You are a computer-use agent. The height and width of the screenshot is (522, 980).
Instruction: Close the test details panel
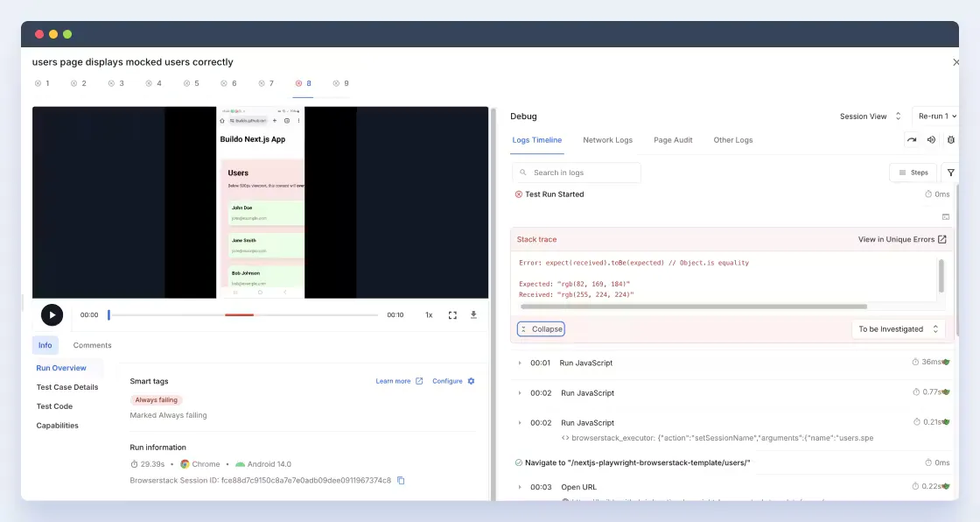955,62
